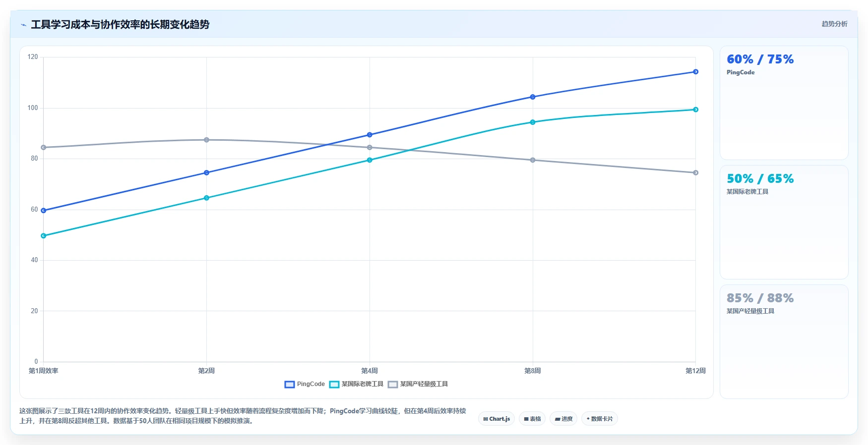Select teal 某国际老牌工具 point at 第8周
The width and height of the screenshot is (868, 445).
(x=533, y=122)
